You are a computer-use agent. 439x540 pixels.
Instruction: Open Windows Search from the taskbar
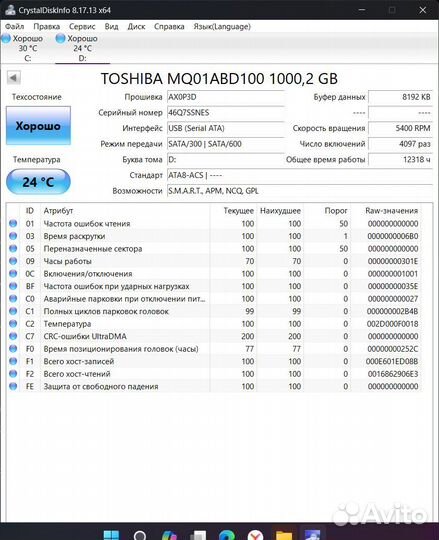pyautogui.click(x=140, y=536)
